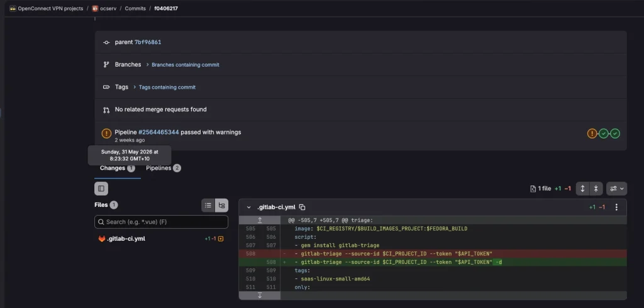The image size is (644, 308).
Task: Click the merge request icon
Action: pos(106,109)
